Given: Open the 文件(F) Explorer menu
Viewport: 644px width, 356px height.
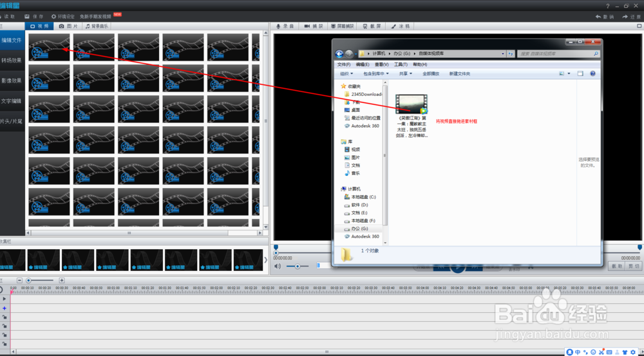Looking at the screenshot, I should coord(344,64).
